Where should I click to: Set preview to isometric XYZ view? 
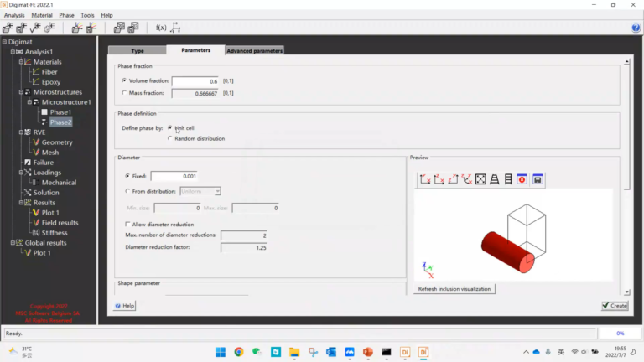(467, 179)
